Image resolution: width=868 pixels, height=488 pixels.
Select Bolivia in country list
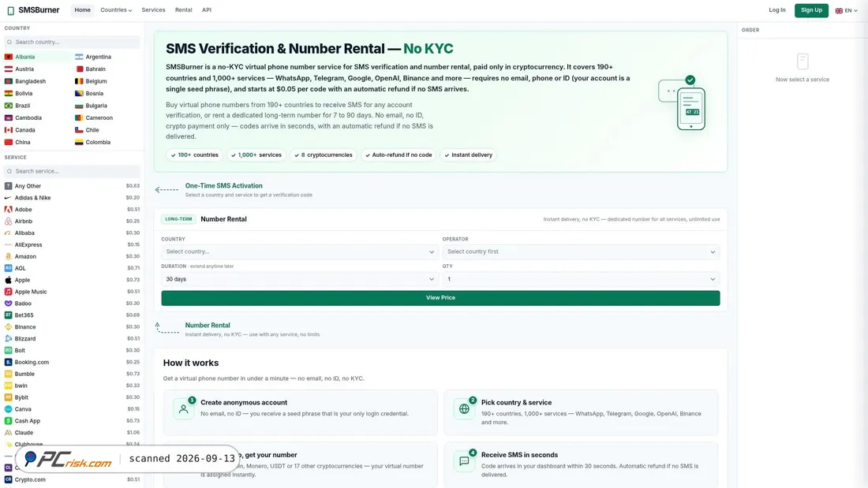point(36,94)
